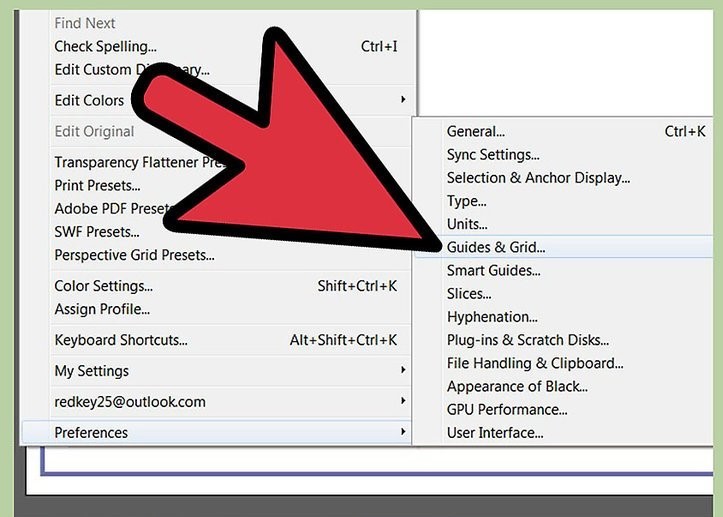Click Check Spelling in Edit menu
This screenshot has height=517, width=723.
coord(105,46)
